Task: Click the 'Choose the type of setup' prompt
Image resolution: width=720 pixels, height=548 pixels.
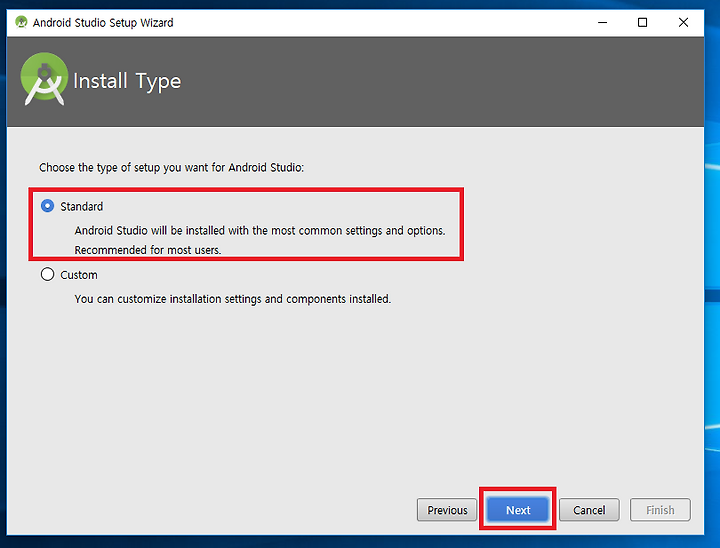Action: [171, 168]
